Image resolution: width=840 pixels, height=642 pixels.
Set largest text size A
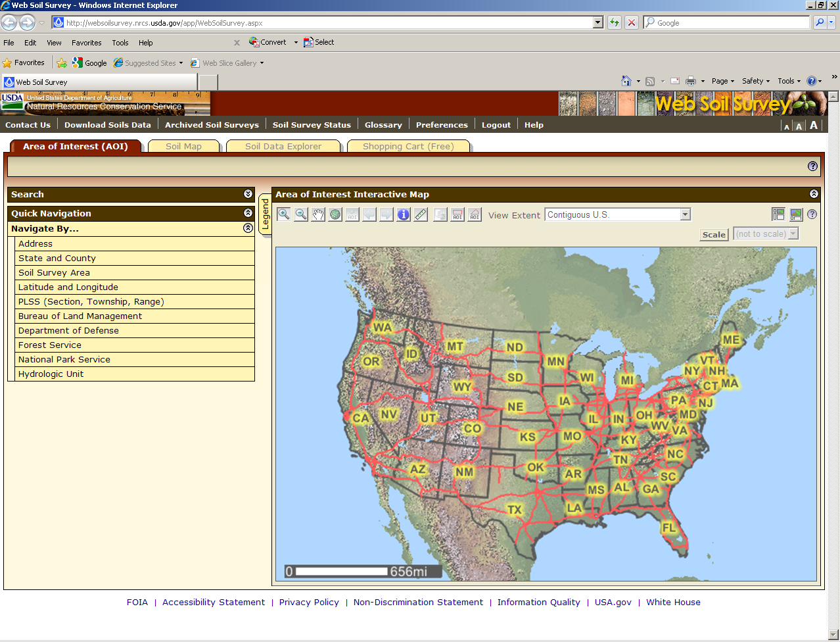point(814,125)
